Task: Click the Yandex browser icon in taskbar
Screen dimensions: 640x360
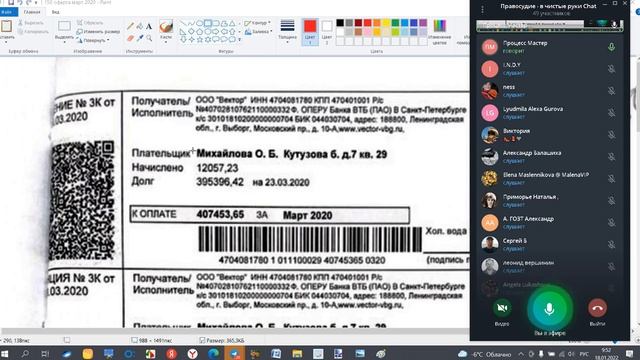Action: point(192,353)
